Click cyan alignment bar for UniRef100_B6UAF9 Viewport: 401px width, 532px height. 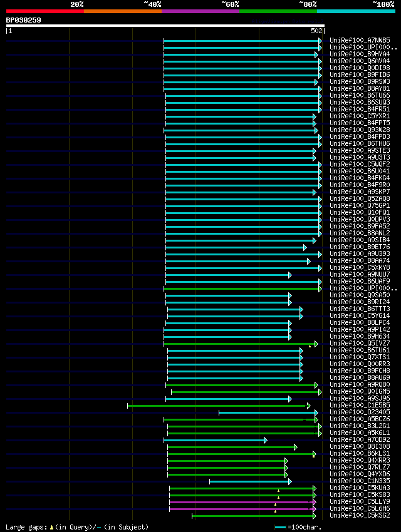(244, 282)
